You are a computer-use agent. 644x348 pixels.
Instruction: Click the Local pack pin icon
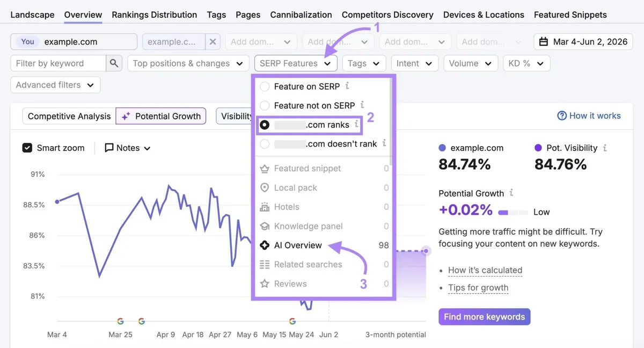pos(265,187)
